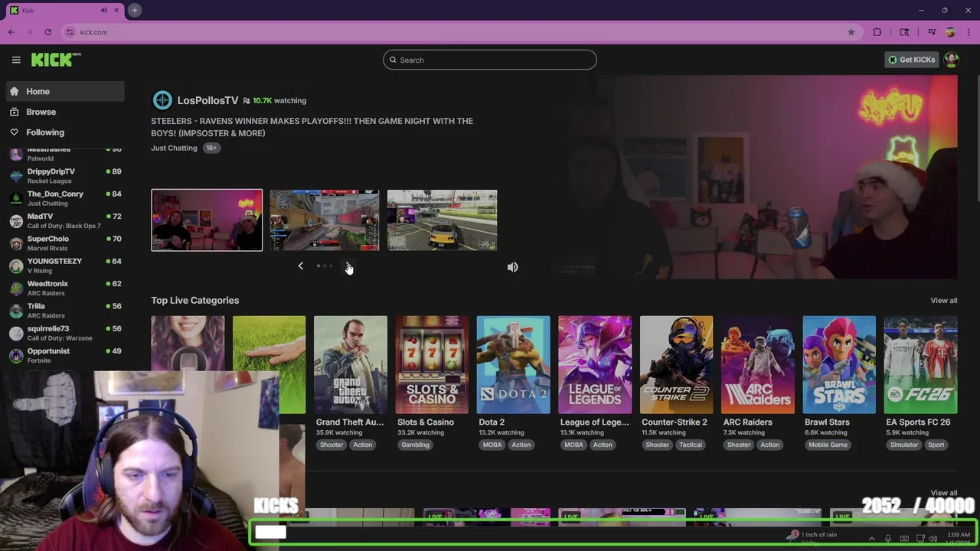Screen dimensions: 980x551
Task: Open Opportunist channel avatar
Action: tap(16, 356)
